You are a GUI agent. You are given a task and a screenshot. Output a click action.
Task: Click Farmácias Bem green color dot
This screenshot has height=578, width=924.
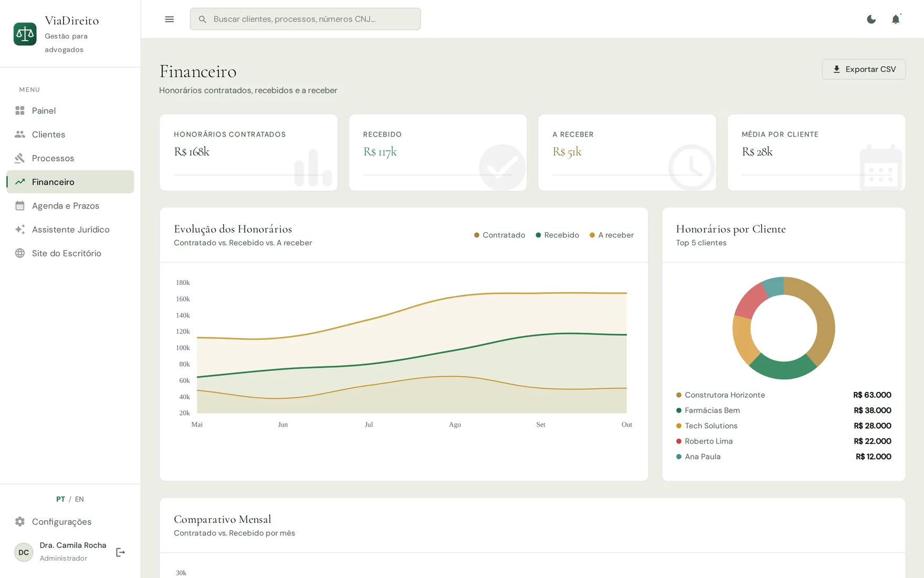[679, 410]
